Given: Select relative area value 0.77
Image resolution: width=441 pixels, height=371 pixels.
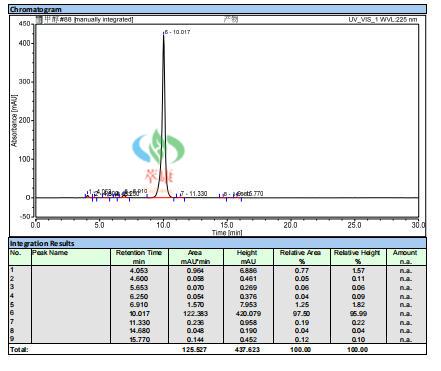Looking at the screenshot, I should [302, 270].
